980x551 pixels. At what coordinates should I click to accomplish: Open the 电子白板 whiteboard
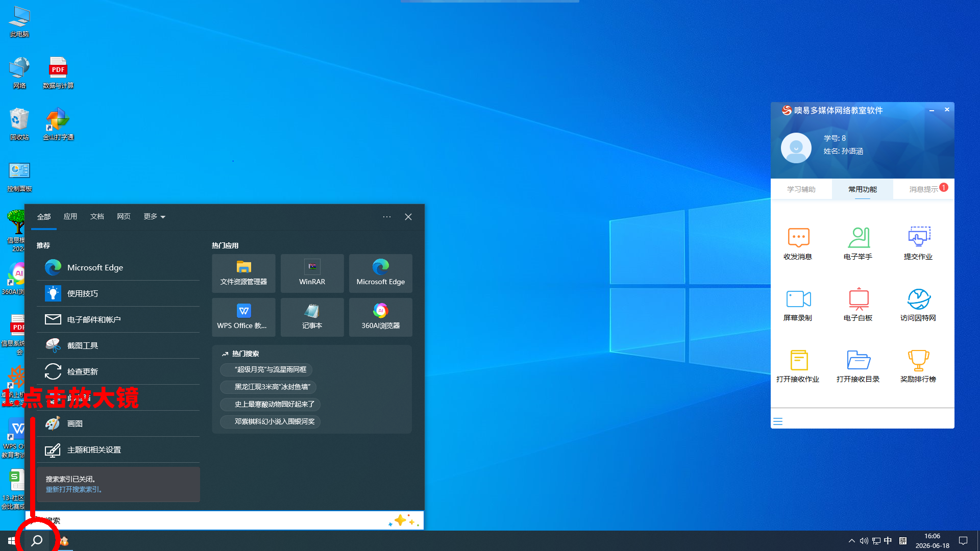point(858,305)
